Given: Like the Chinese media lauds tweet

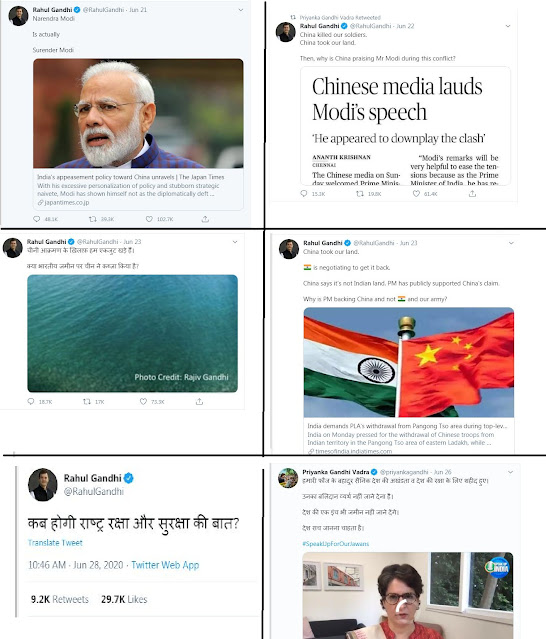Looking at the screenshot, I should tap(416, 194).
